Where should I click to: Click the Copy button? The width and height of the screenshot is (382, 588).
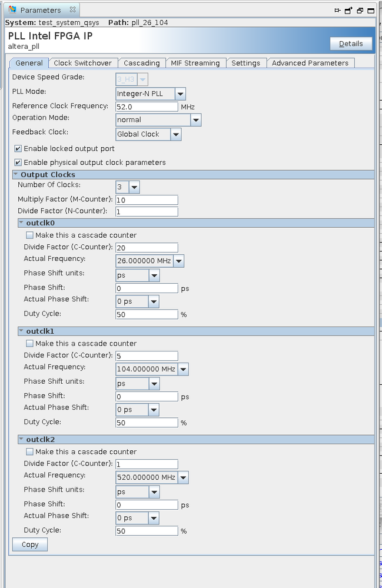(x=30, y=544)
